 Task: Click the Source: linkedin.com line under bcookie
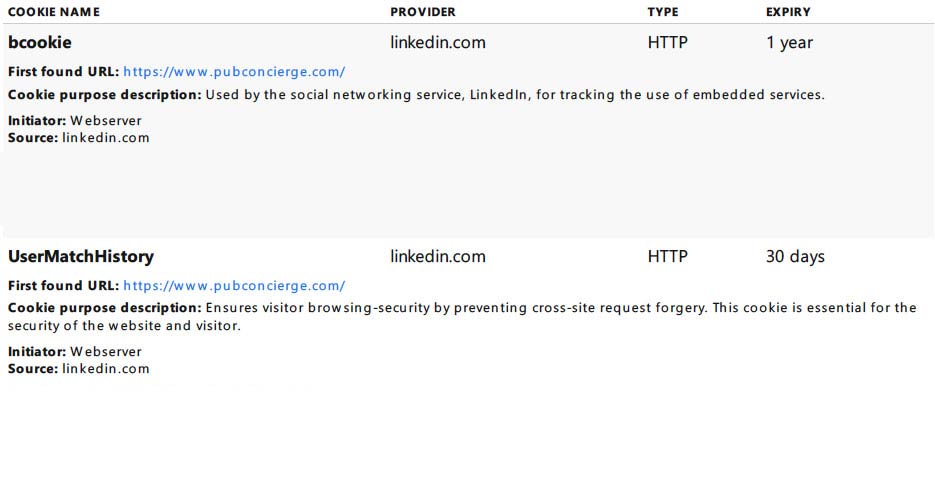click(x=79, y=138)
